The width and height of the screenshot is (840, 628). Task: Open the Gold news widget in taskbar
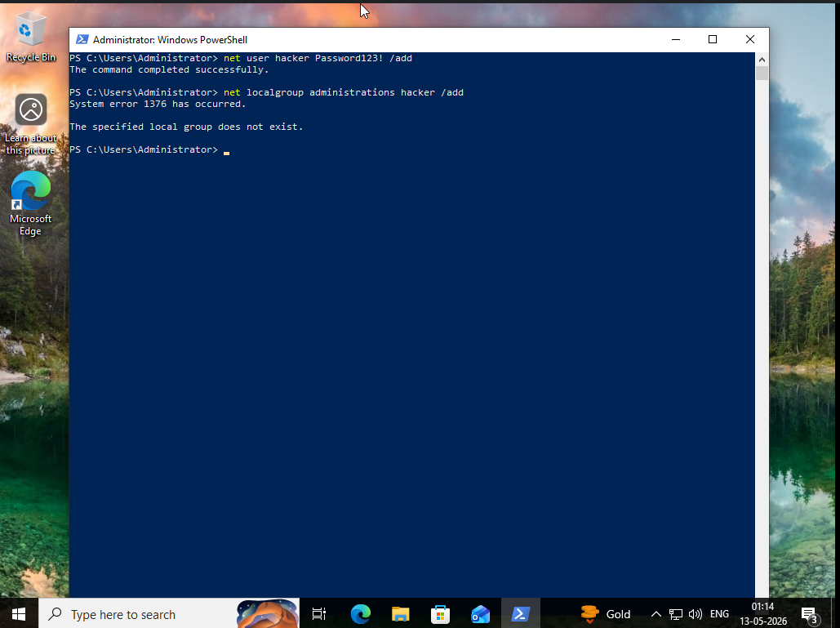(606, 614)
